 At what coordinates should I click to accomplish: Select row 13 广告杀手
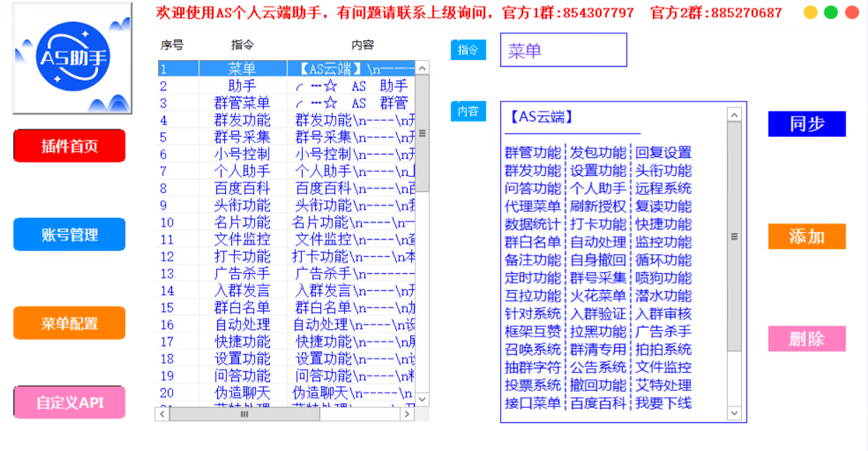tap(242, 274)
